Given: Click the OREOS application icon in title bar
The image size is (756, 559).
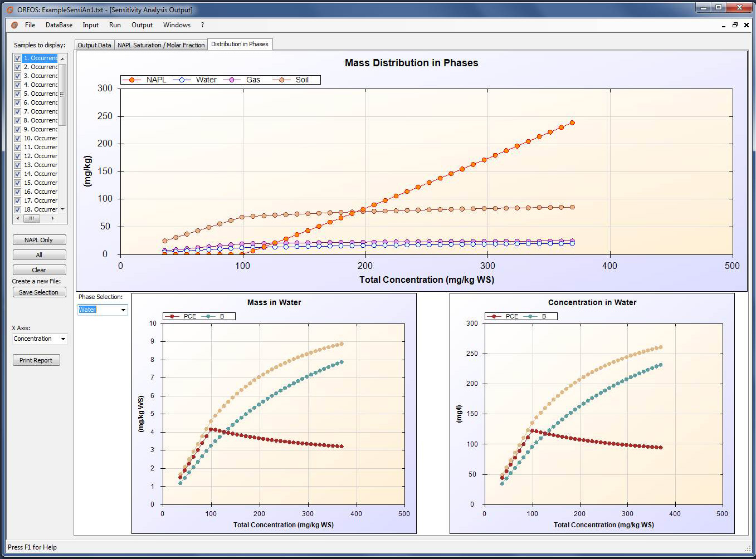Looking at the screenshot, I should [x=10, y=9].
